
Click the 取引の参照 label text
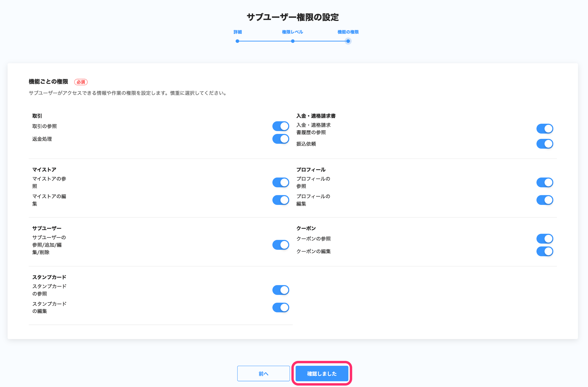coord(44,126)
